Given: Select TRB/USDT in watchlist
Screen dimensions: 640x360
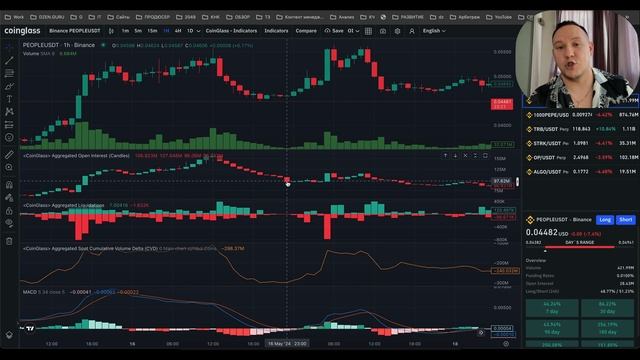Looking at the screenshot, I should (581, 129).
